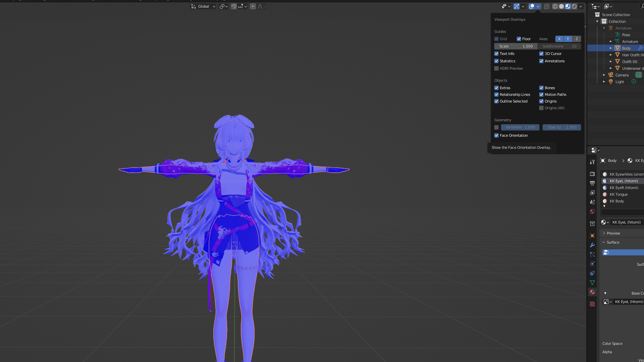644x362 pixels.
Task: Enable the Wireframe geometry checkbox
Action: [496, 127]
